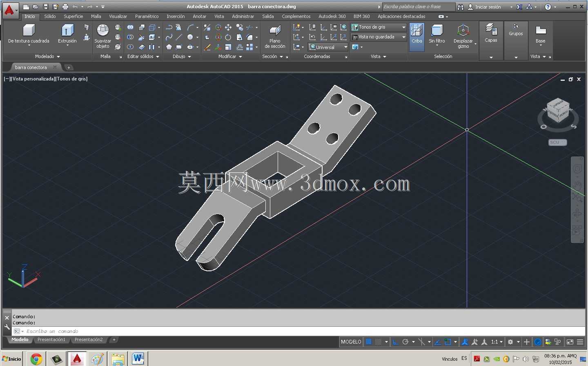588x366 pixels.
Task: Switch to the Sólido ribbon tab
Action: point(50,16)
